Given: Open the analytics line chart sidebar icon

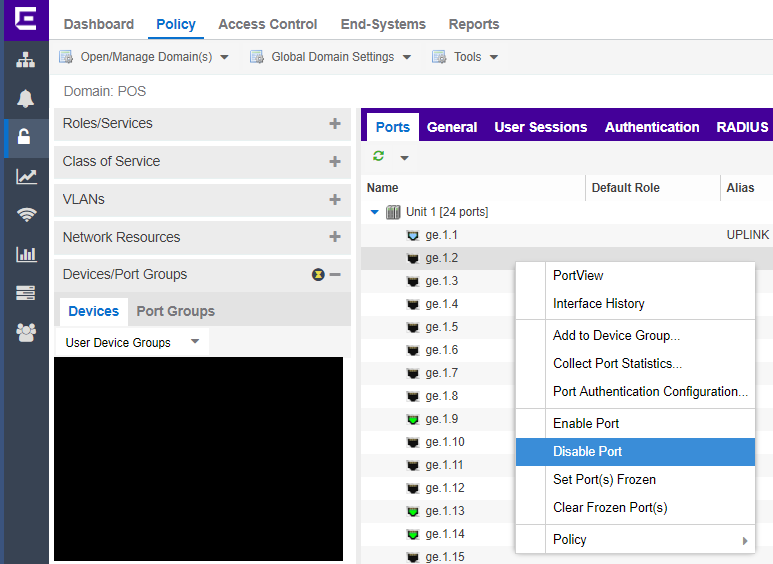Looking at the screenshot, I should coord(25,177).
